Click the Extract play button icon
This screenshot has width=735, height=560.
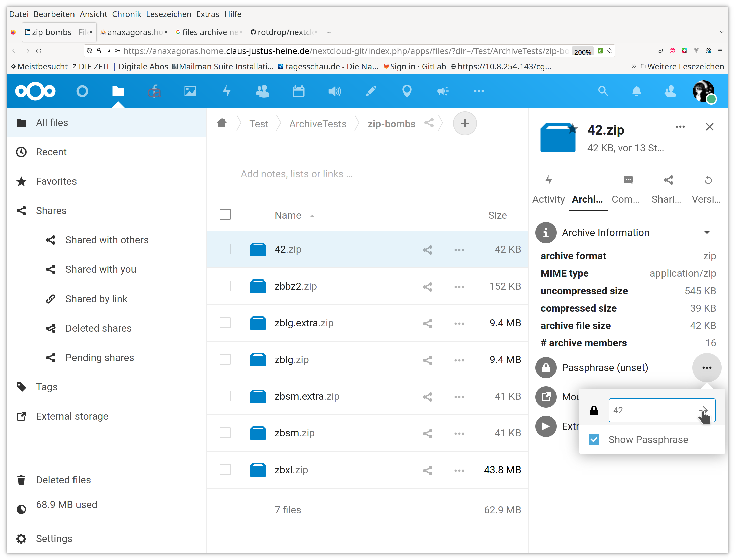546,426
